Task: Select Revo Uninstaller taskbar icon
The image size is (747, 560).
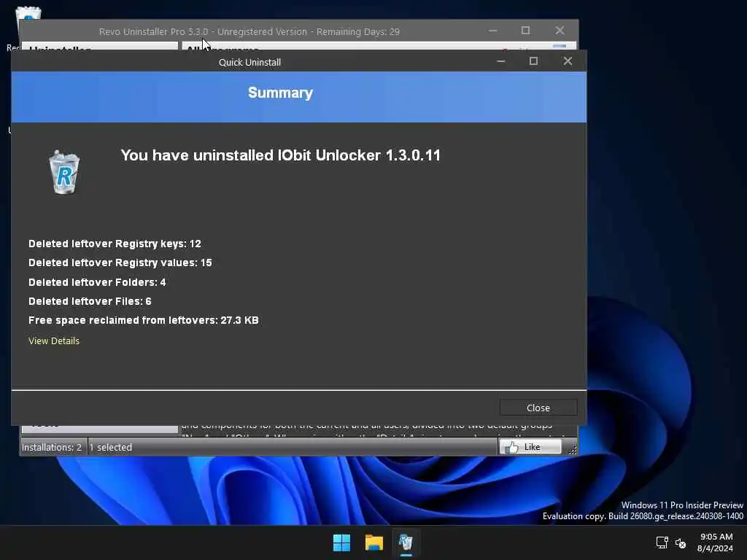Action: point(406,542)
